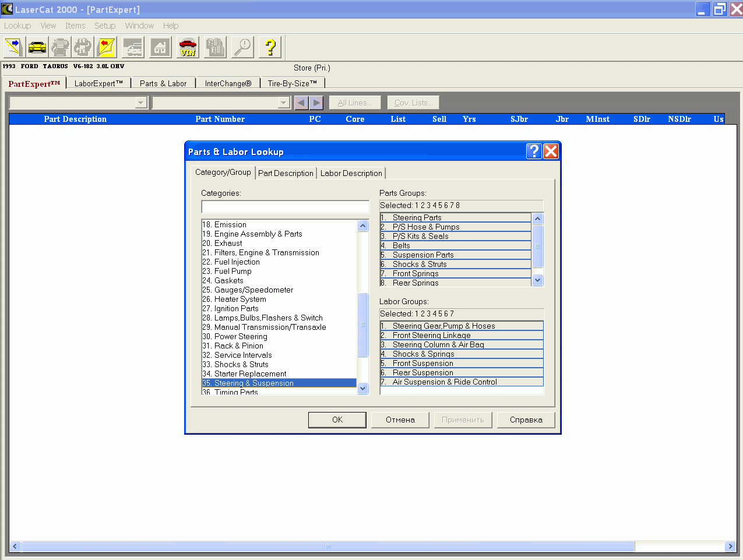Click the grayed engine toolbar icon

(x=60, y=47)
